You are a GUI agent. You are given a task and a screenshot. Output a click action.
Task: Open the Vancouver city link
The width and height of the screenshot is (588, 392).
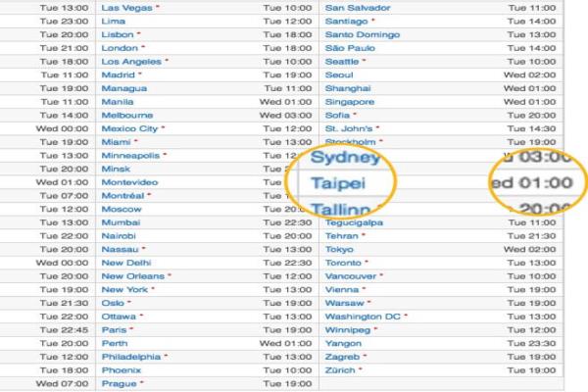pyautogui.click(x=351, y=276)
